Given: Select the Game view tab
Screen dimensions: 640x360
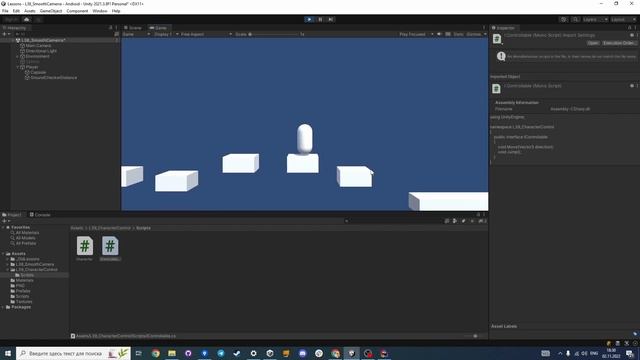Looking at the screenshot, I should 158,28.
